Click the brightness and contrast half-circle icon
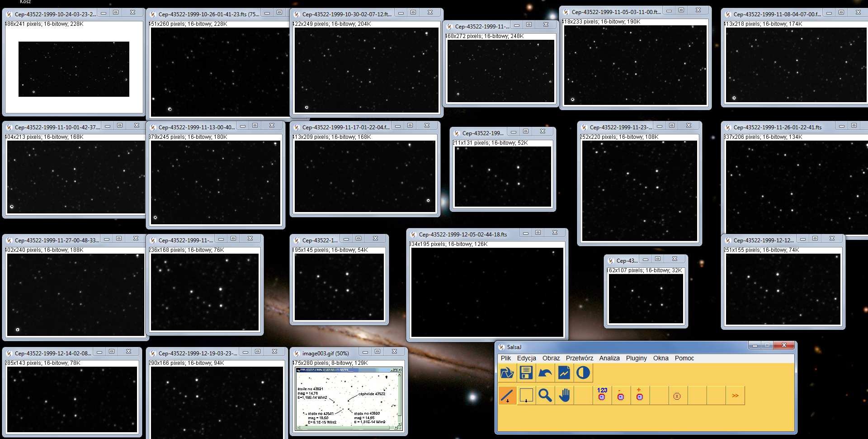This screenshot has width=868, height=439. pyautogui.click(x=583, y=373)
